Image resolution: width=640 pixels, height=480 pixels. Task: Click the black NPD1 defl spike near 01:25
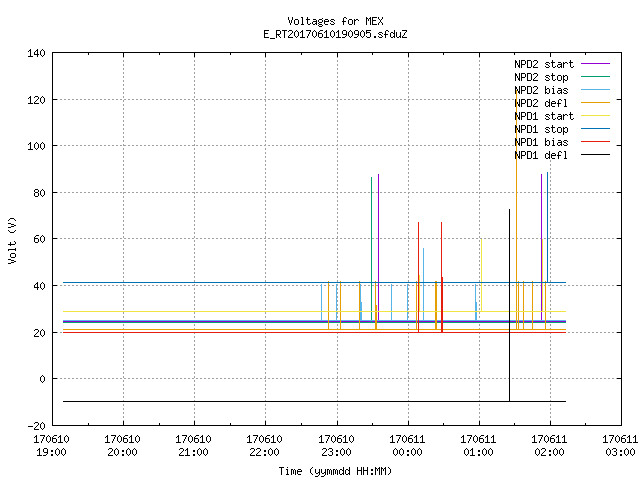pyautogui.click(x=509, y=305)
